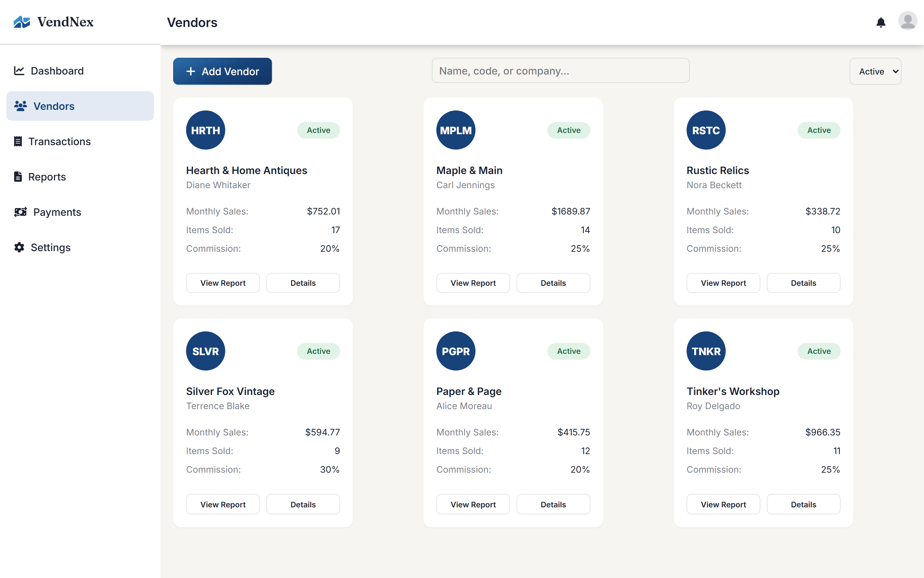
Task: Click the MPLM vendor avatar
Action: [x=456, y=130]
